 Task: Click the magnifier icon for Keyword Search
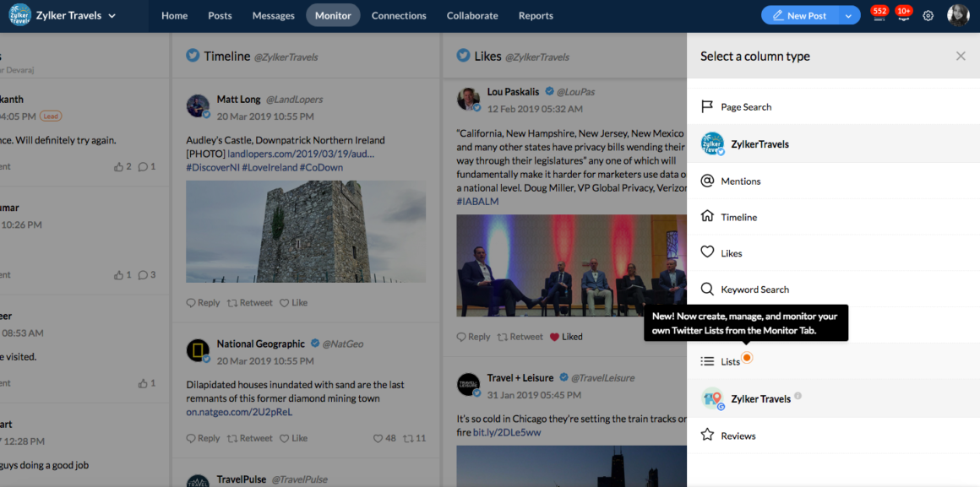click(x=708, y=289)
